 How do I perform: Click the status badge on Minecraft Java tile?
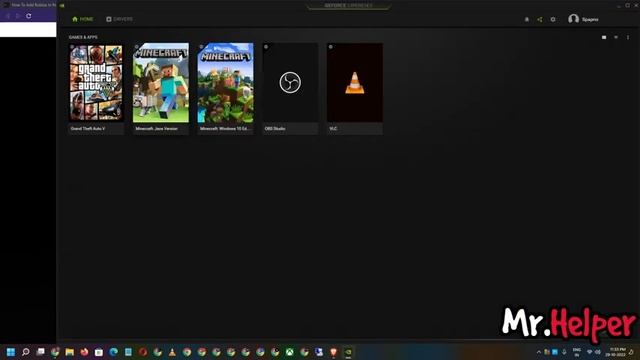(x=136, y=47)
